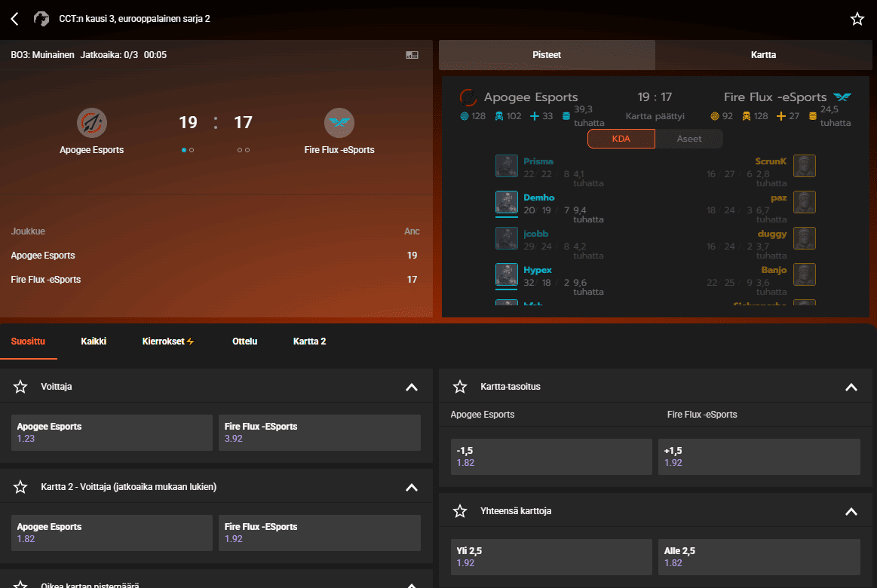Pick Fire Flux -ESports for map 2 winner
Image resolution: width=877 pixels, height=588 pixels.
(320, 533)
